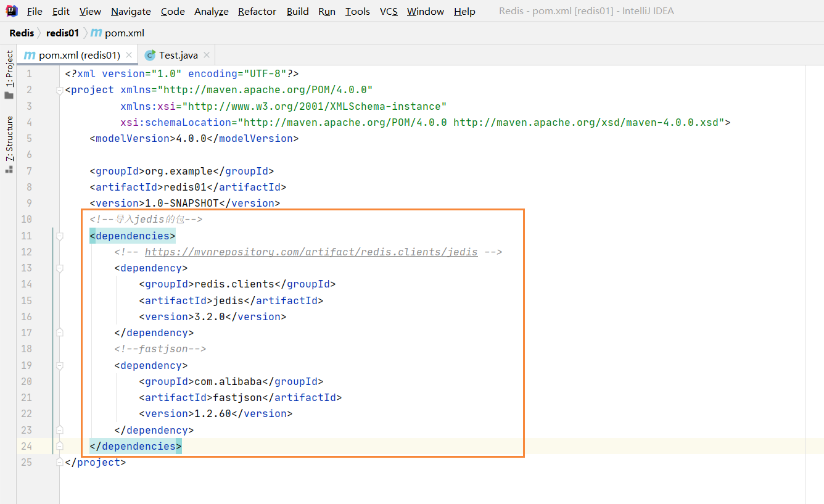This screenshot has width=824, height=504.
Task: Click the Project folder icon in sidebar
Action: coord(9,96)
